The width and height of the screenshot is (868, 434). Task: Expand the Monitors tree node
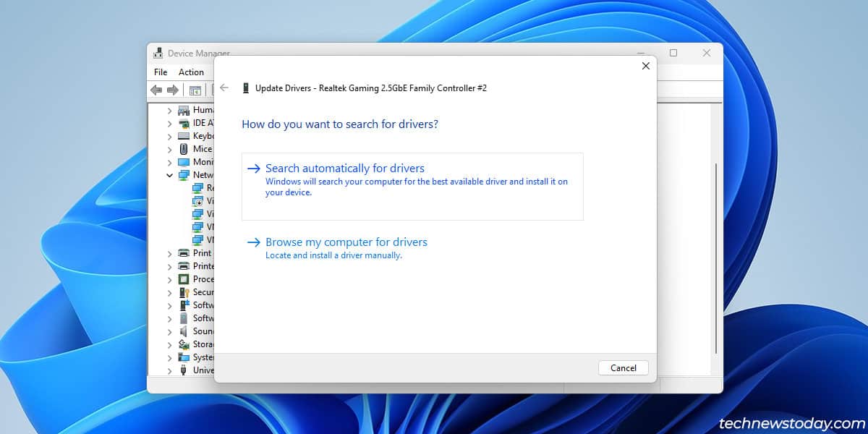tap(170, 162)
